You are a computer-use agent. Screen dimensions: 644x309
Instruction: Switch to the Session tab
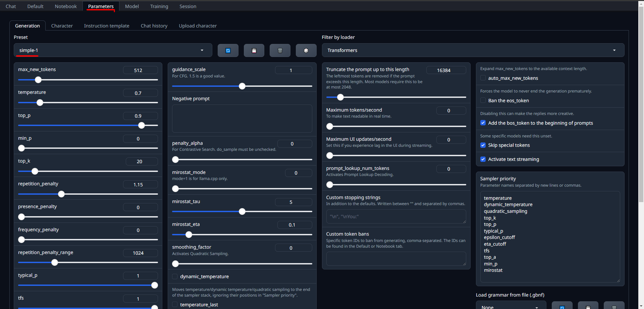[188, 6]
